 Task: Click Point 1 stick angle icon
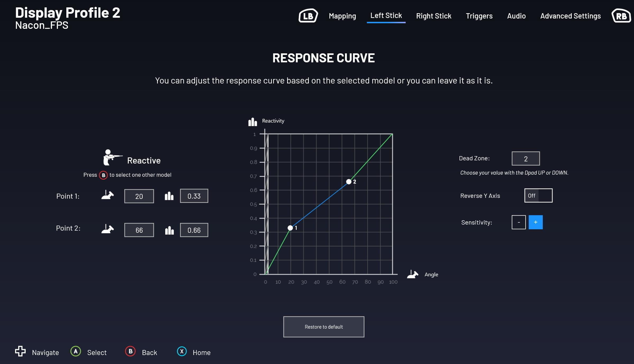[107, 195]
